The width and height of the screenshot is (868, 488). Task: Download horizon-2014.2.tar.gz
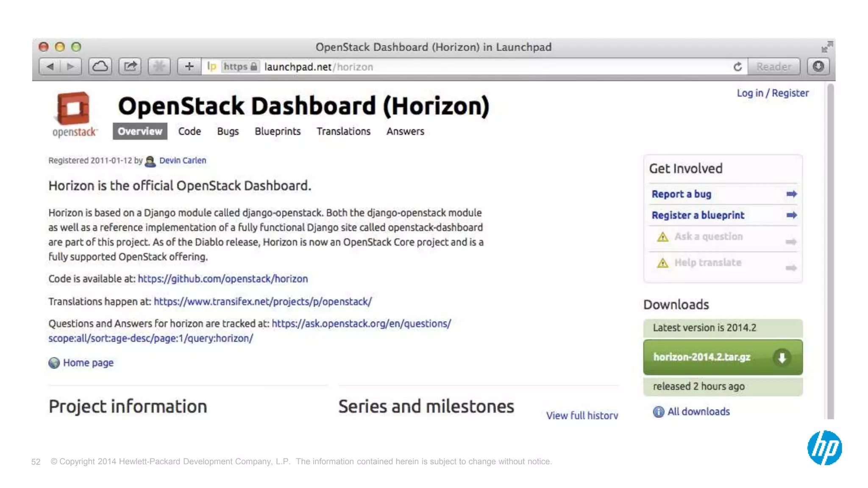point(702,357)
